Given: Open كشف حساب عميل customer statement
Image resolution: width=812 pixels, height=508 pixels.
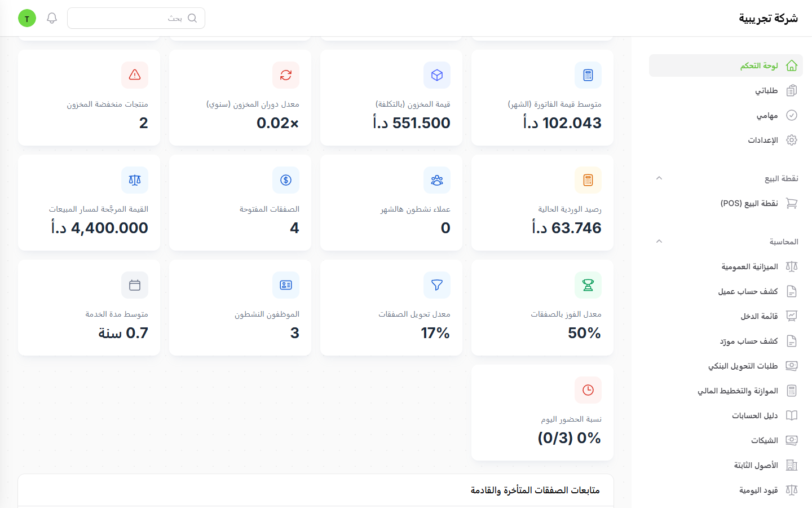Looking at the screenshot, I should [726, 291].
